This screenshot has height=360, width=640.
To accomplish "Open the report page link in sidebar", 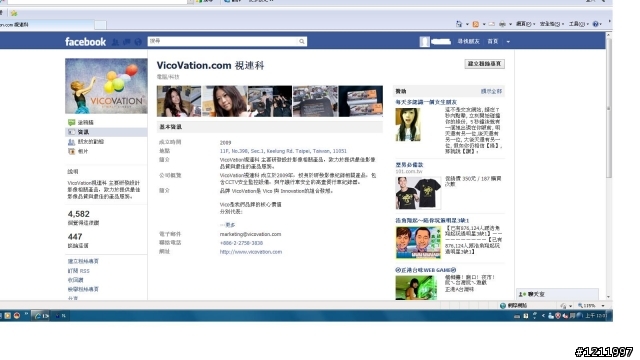I will click(x=83, y=289).
